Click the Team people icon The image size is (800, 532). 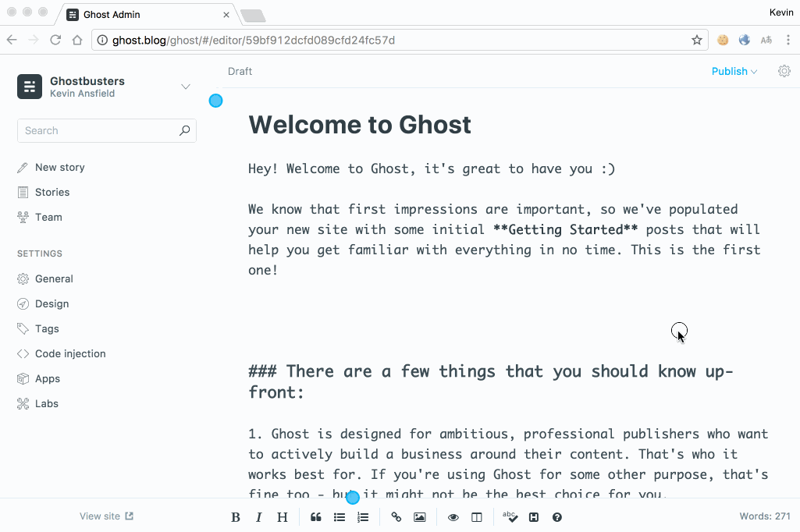coord(23,218)
